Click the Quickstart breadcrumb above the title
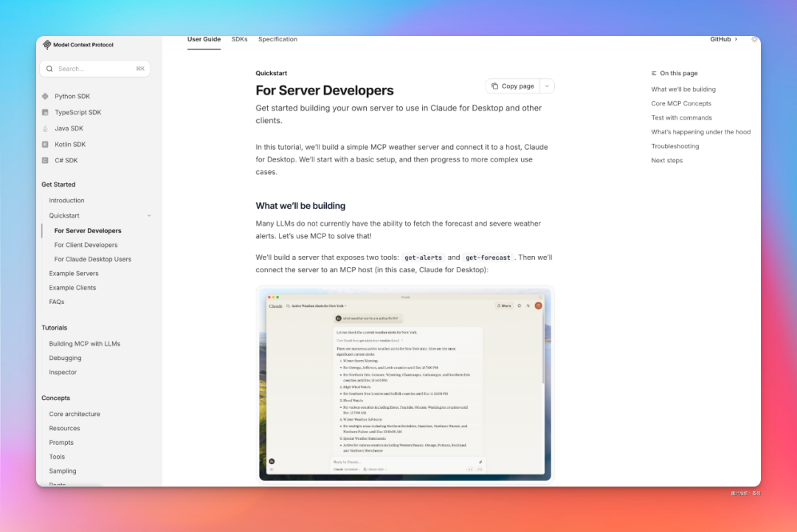Screen dimensions: 797x532 [x=272, y=73]
